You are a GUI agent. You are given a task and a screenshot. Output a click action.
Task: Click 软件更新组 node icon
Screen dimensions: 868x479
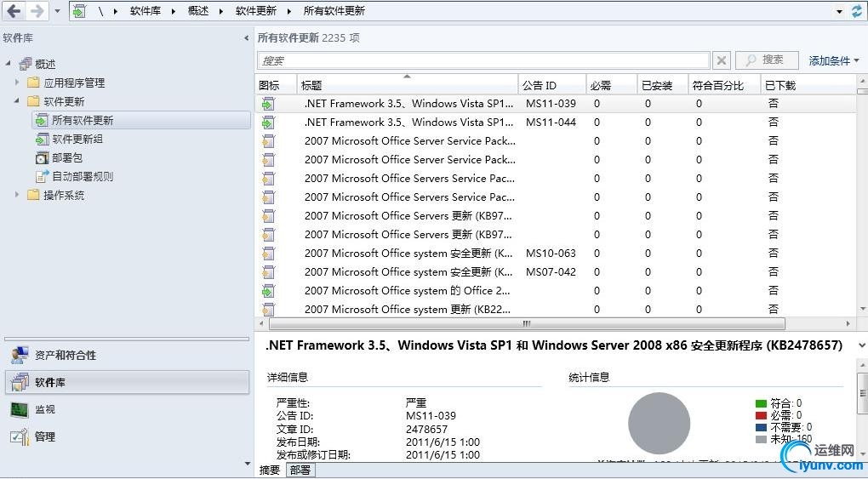42,139
